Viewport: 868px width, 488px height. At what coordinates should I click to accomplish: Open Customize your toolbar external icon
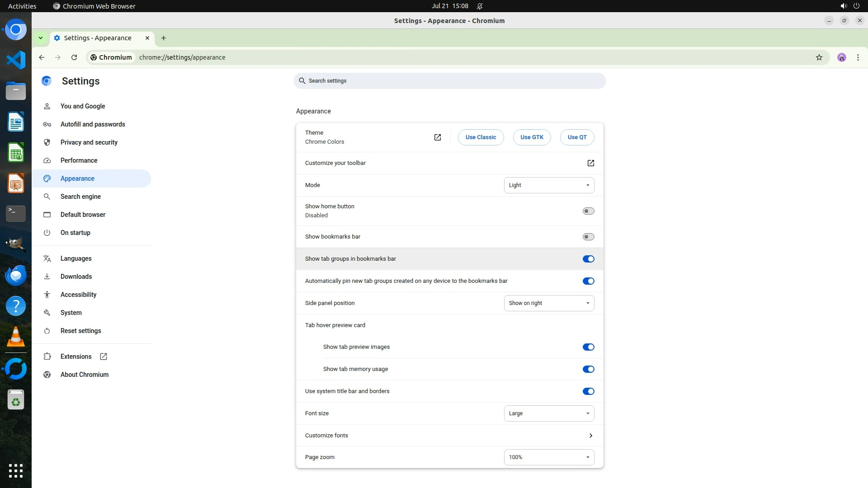click(x=590, y=163)
